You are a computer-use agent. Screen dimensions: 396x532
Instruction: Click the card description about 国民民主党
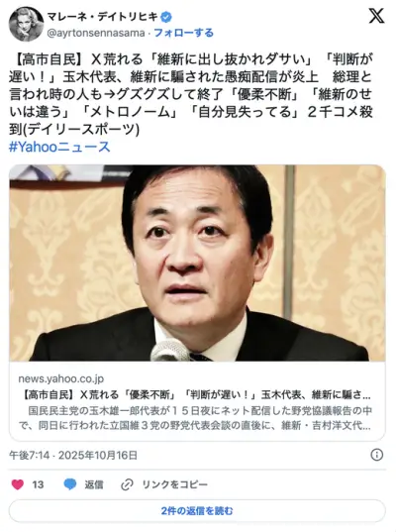click(x=195, y=418)
